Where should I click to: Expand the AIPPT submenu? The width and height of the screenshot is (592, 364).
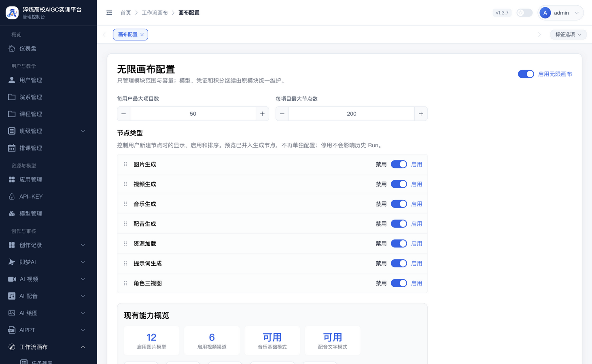click(83, 330)
